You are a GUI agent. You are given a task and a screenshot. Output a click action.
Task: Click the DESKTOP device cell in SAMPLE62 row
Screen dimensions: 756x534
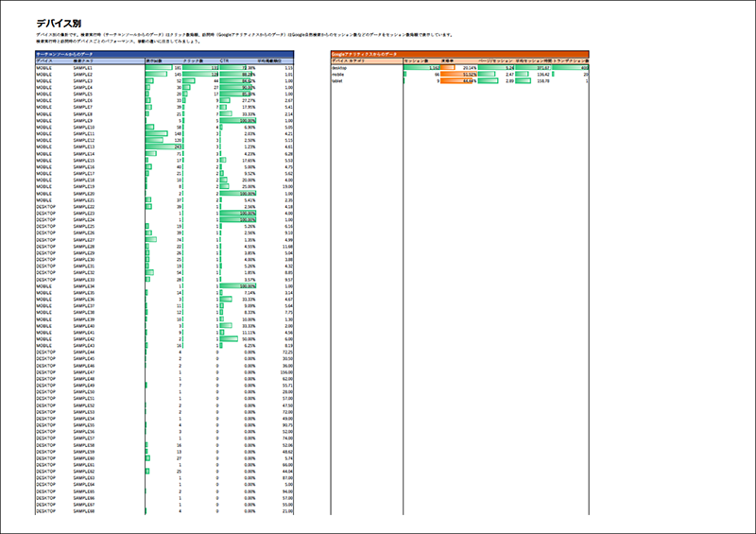click(x=45, y=472)
